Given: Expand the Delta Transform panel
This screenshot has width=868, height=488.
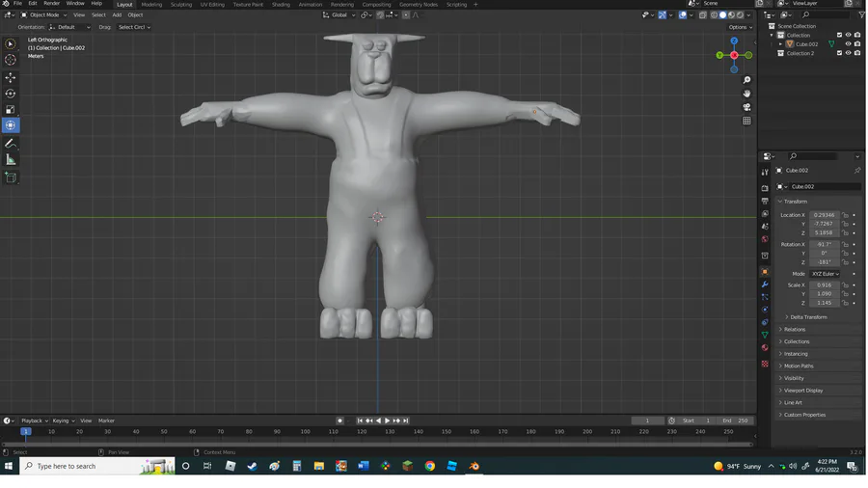Looking at the screenshot, I should tap(808, 317).
